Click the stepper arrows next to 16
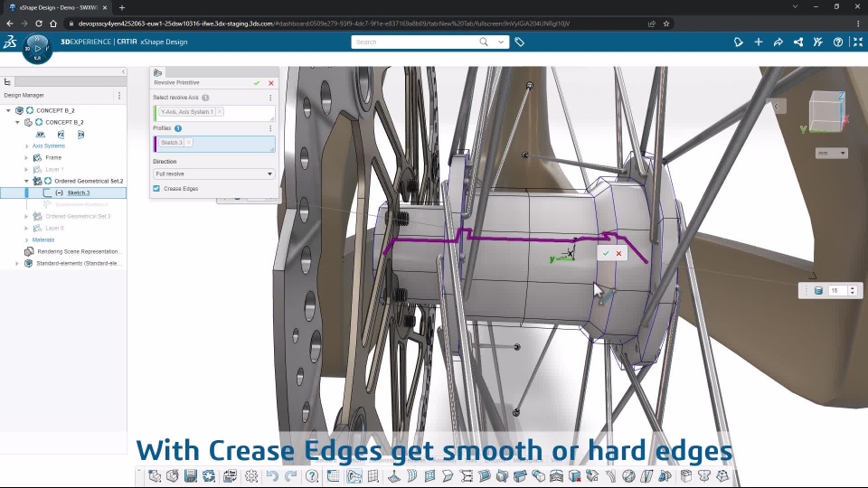This screenshot has height=488, width=868. click(x=853, y=290)
